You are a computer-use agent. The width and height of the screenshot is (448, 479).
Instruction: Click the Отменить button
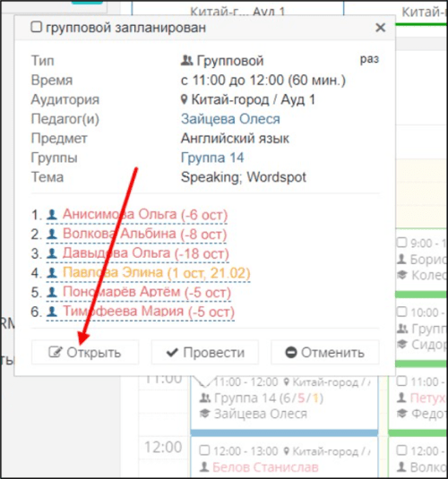324,352
